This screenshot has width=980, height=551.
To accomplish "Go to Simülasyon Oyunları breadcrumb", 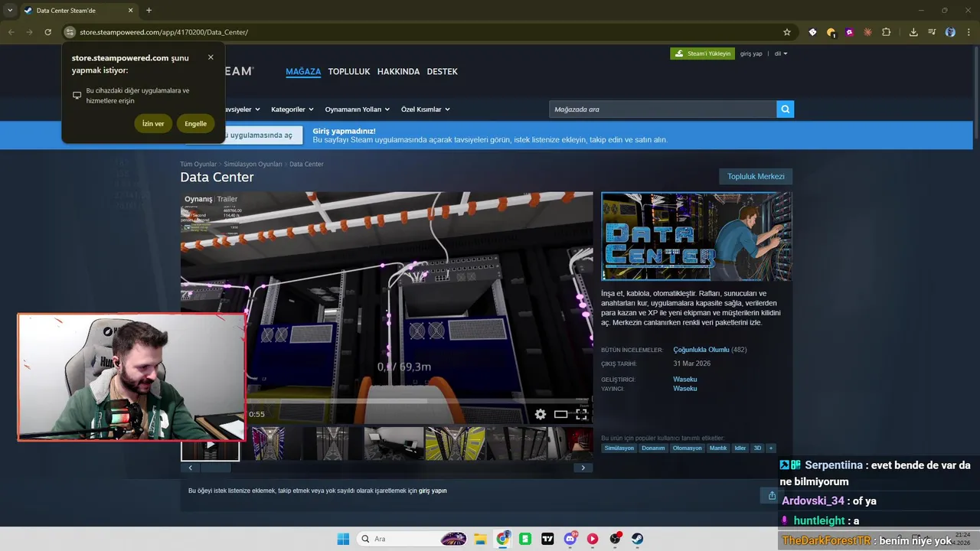I will click(x=253, y=164).
